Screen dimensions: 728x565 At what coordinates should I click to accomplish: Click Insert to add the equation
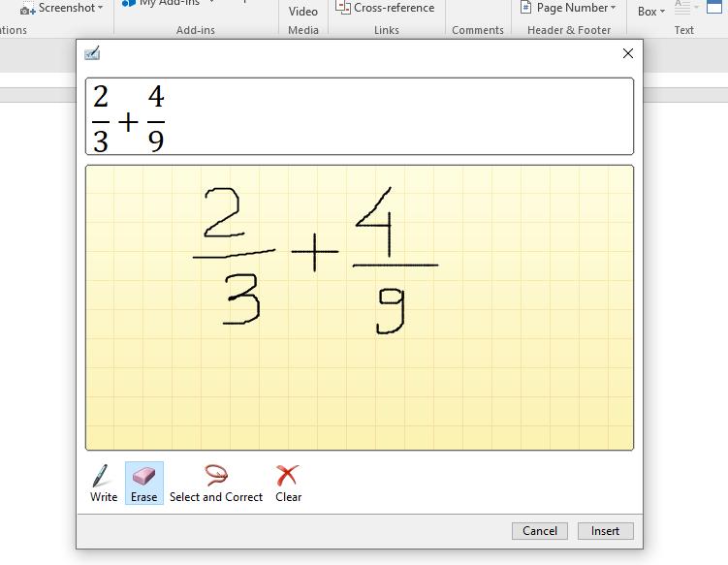point(605,531)
